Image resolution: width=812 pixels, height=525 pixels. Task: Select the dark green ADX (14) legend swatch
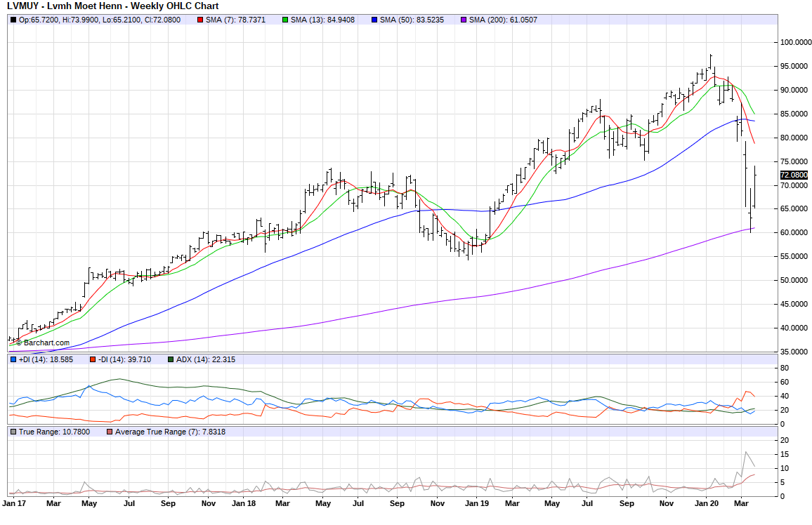[x=171, y=359]
